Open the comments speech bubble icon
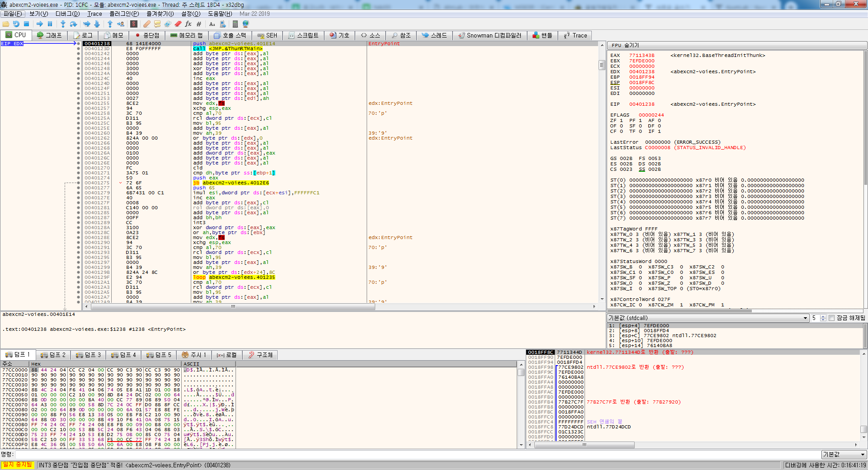Image resolution: width=868 pixels, height=470 pixels. click(x=157, y=24)
